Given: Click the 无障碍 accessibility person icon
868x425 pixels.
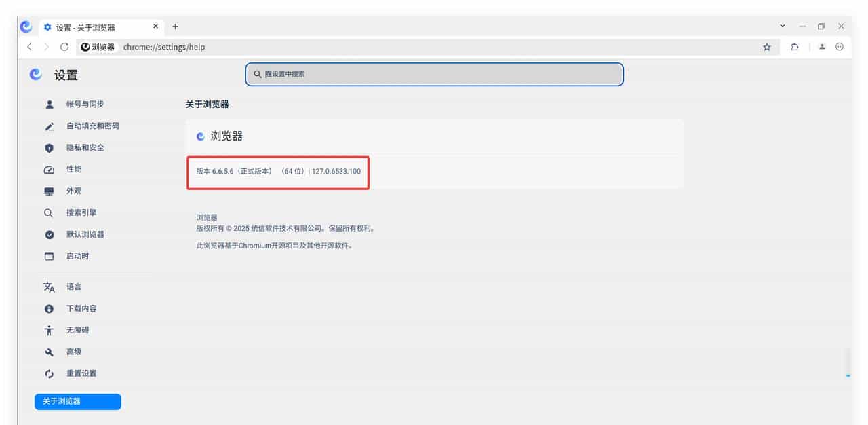Looking at the screenshot, I should (48, 330).
